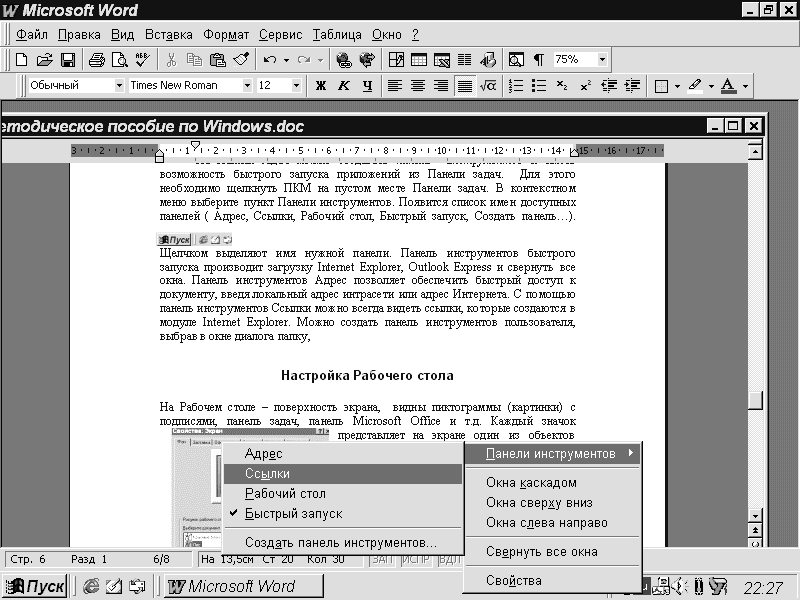Viewport: 800px width, 600px height.
Task: Click Microsoft Word taskbar button
Action: (243, 586)
